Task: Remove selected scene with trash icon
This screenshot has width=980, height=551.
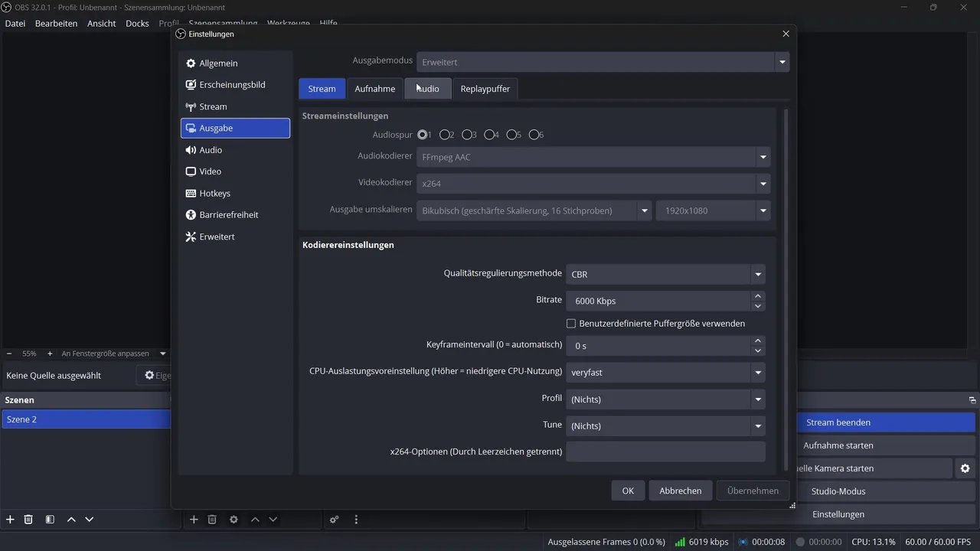Action: 28,520
